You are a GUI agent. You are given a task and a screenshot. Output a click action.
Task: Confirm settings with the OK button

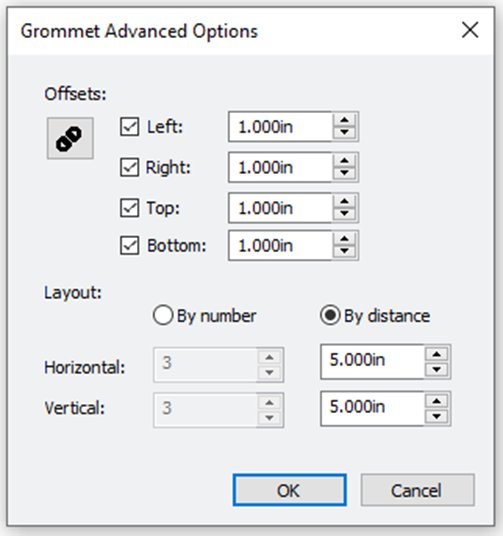[289, 490]
